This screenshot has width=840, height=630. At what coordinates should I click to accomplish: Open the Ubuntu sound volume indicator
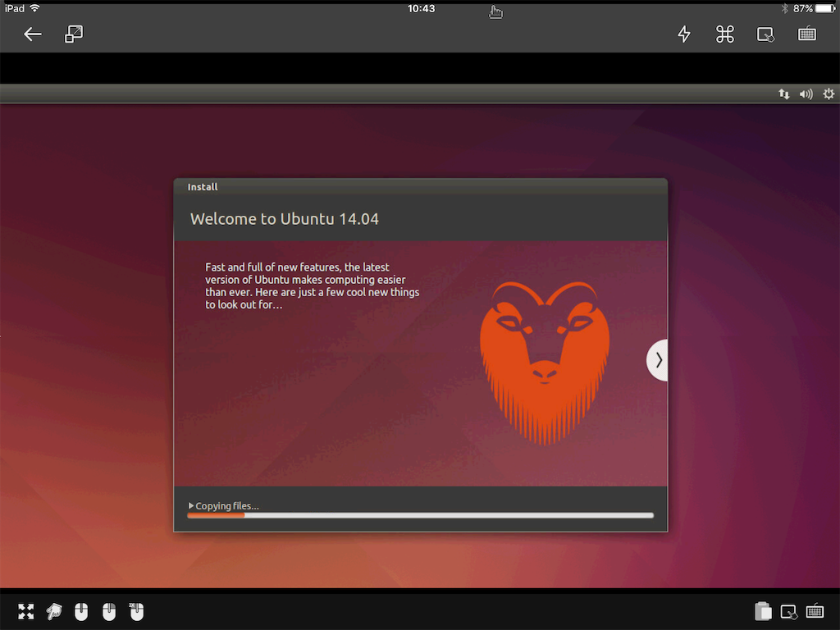tap(806, 94)
